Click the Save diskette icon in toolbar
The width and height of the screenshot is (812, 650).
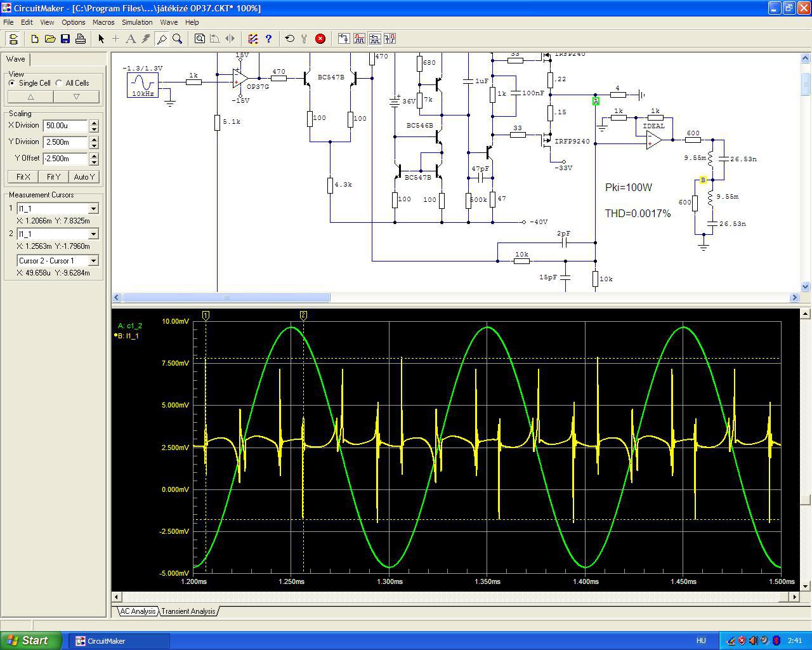65,39
